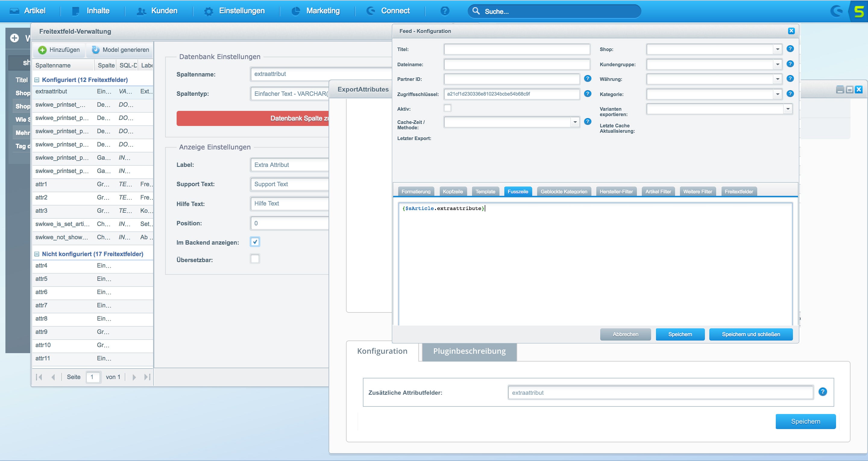868x461 pixels.
Task: Switch to the Artikel Filter tab
Action: tap(658, 191)
